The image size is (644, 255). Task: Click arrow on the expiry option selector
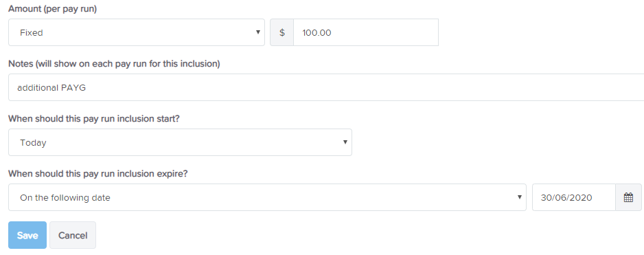tap(519, 197)
